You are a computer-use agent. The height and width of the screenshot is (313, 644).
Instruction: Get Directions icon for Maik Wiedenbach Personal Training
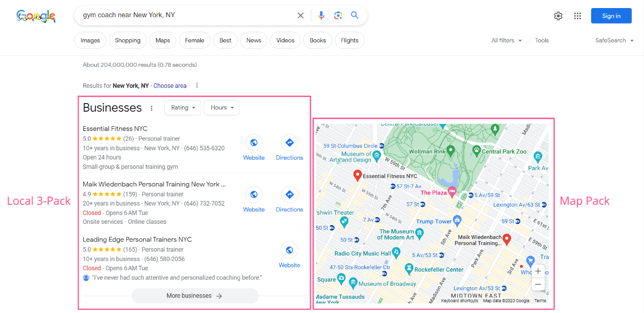click(x=289, y=194)
